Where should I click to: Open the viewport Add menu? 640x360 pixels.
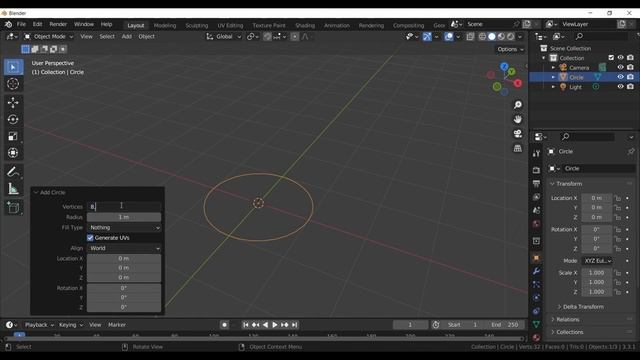(127, 37)
